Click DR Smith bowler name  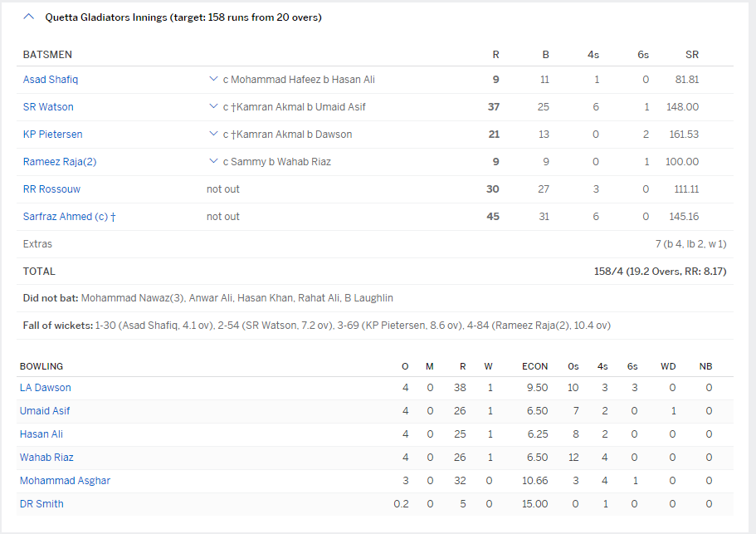(41, 504)
